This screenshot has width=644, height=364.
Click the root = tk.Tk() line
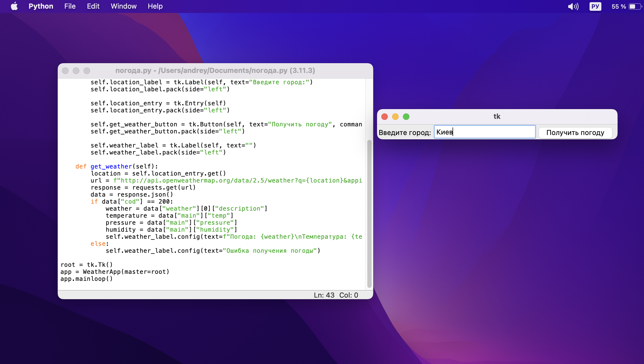point(87,265)
